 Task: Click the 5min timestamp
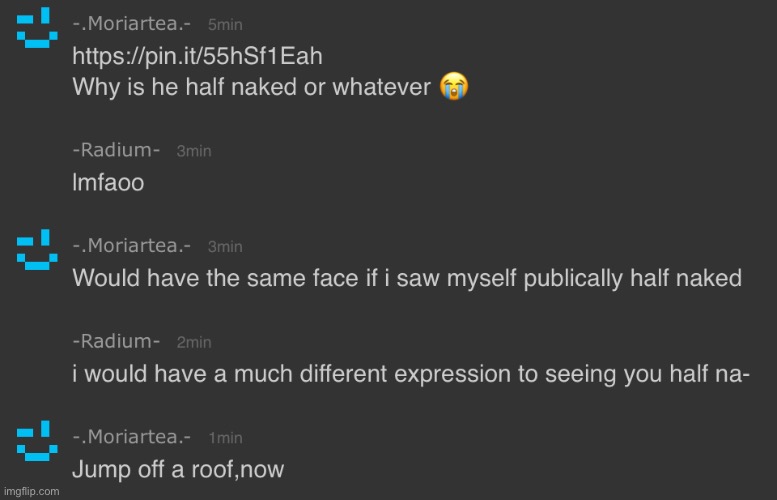tap(225, 25)
